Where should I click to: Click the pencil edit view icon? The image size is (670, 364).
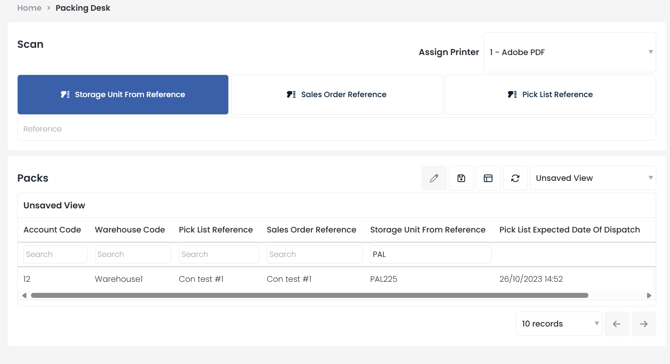[434, 178]
